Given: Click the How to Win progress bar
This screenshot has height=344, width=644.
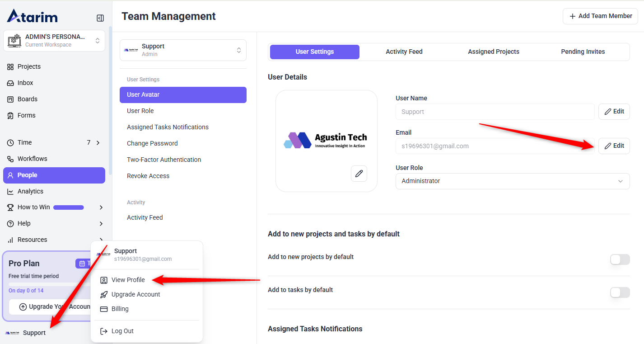Looking at the screenshot, I should click(x=69, y=207).
